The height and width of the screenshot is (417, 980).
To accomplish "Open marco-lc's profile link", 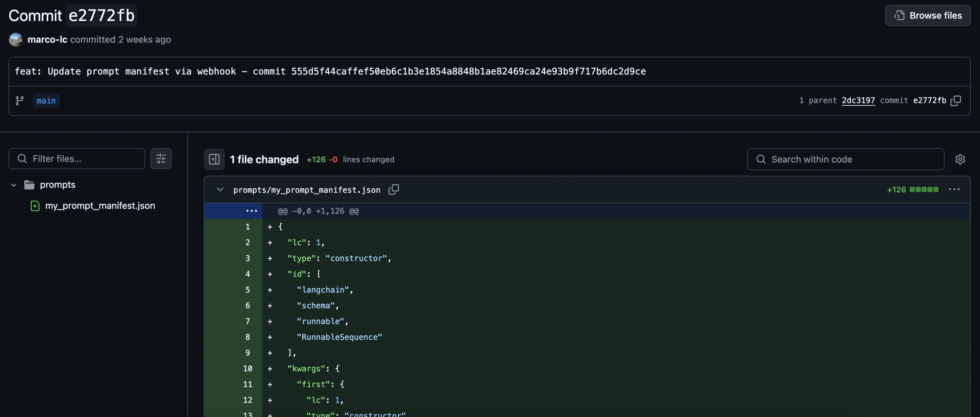I will (x=47, y=39).
